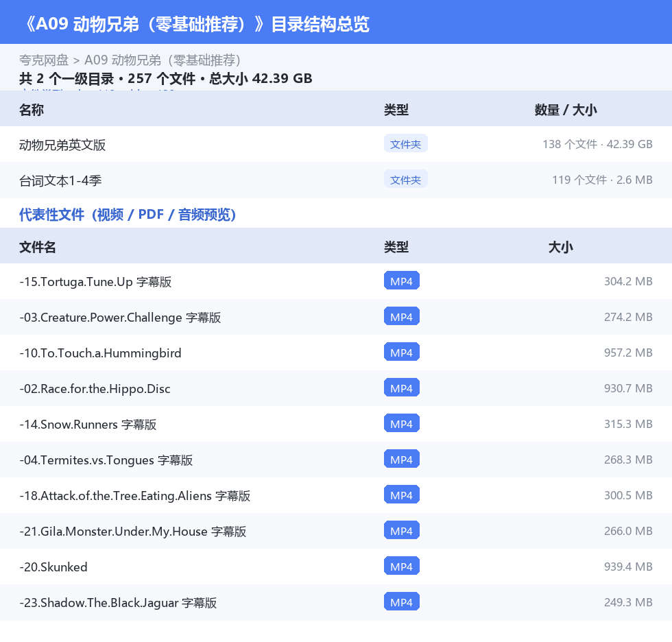Select the 315.3 MB size value
The image size is (672, 642).
coord(628,423)
